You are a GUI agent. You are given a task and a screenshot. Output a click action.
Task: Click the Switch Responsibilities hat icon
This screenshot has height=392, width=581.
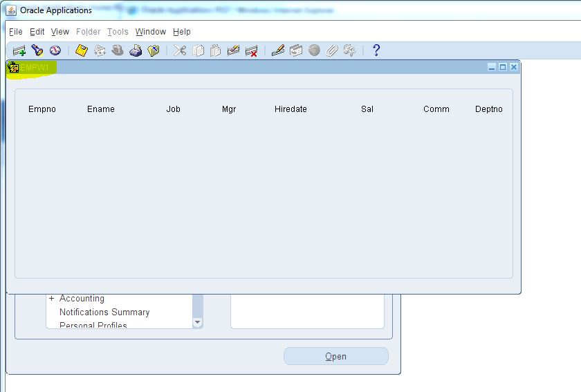click(118, 50)
